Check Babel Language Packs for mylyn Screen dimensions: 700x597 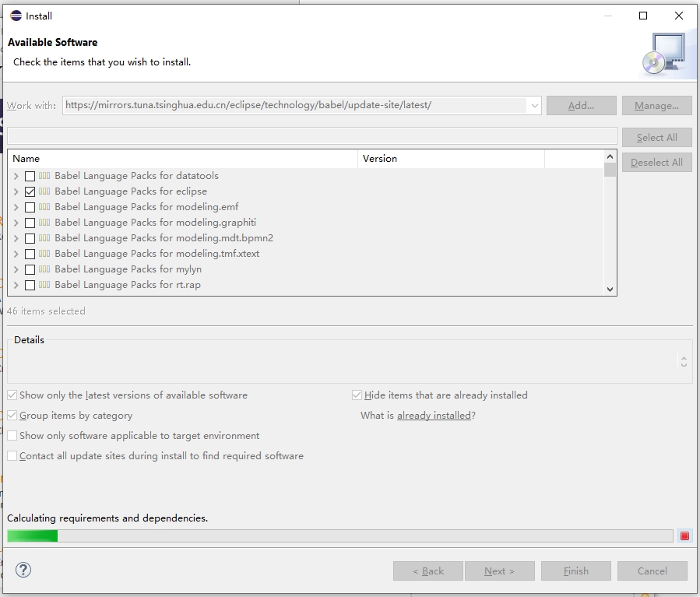coord(30,269)
